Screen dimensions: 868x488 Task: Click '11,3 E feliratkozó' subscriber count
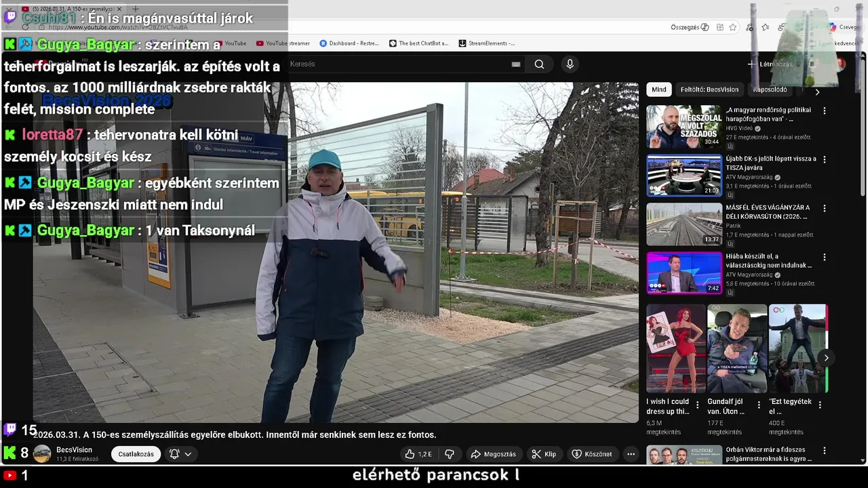coord(77,459)
